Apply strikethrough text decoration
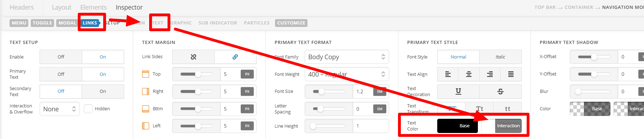 500,91
